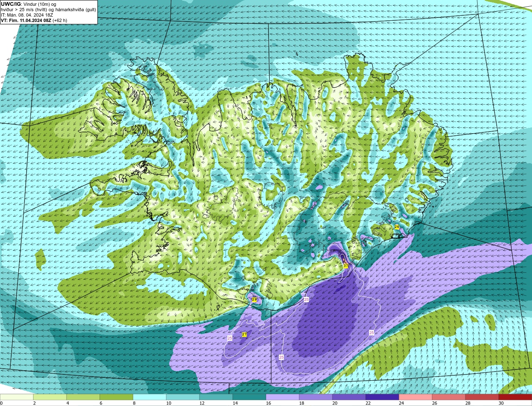The image size is (532, 406).
Task: Click the initial time "IT: Mán. 08. 04. 2024 18Z"
Action: [x=27, y=15]
